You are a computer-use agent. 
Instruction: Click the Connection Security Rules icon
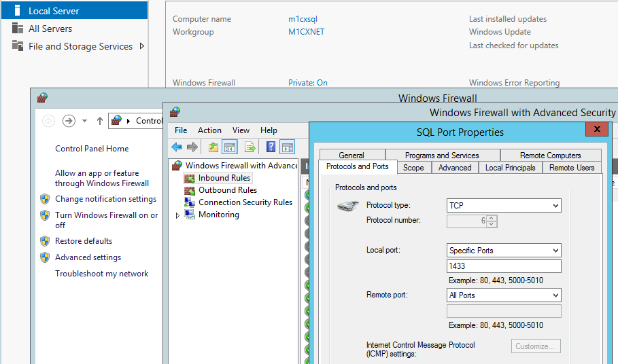190,202
